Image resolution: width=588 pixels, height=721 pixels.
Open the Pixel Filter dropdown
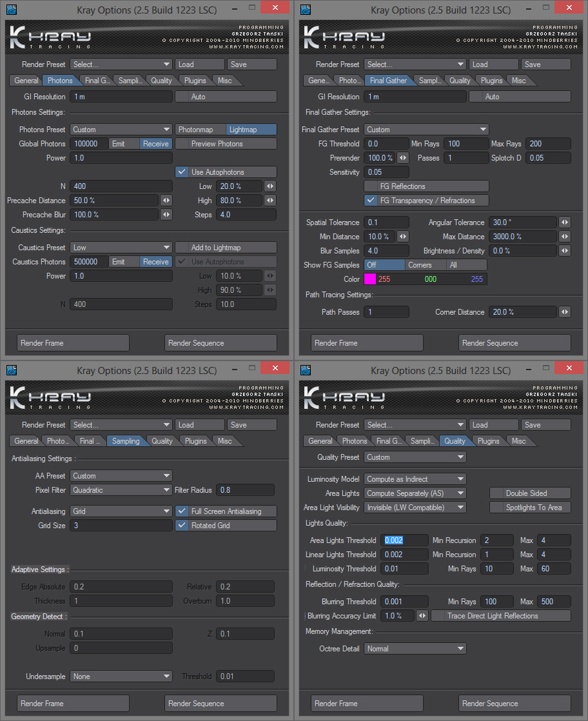(121, 490)
